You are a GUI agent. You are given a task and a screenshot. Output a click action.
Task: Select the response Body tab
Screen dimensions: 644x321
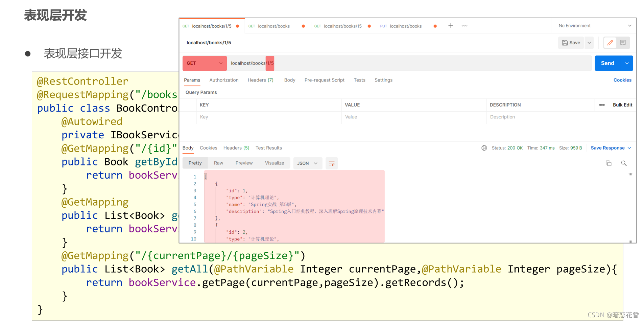pyautogui.click(x=188, y=148)
